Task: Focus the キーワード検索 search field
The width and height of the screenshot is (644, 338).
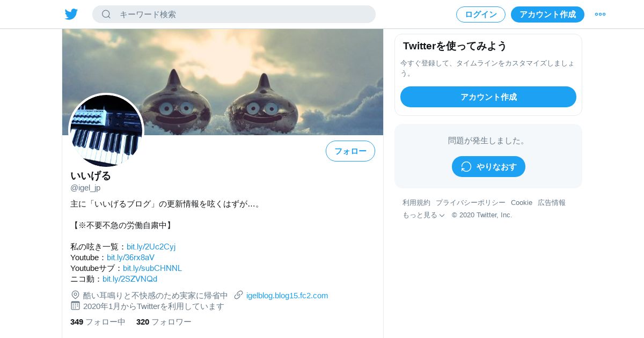Action: [x=234, y=14]
